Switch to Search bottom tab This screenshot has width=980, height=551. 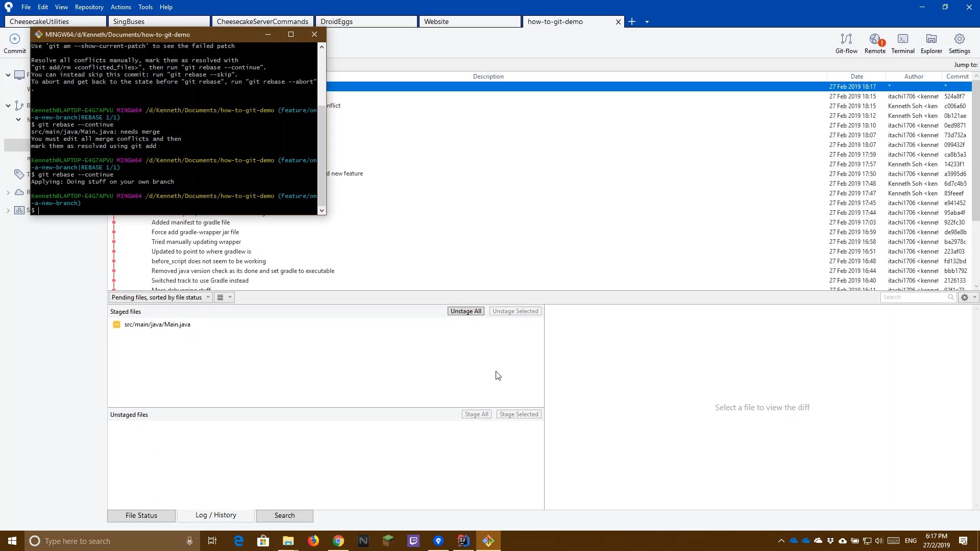pyautogui.click(x=284, y=515)
